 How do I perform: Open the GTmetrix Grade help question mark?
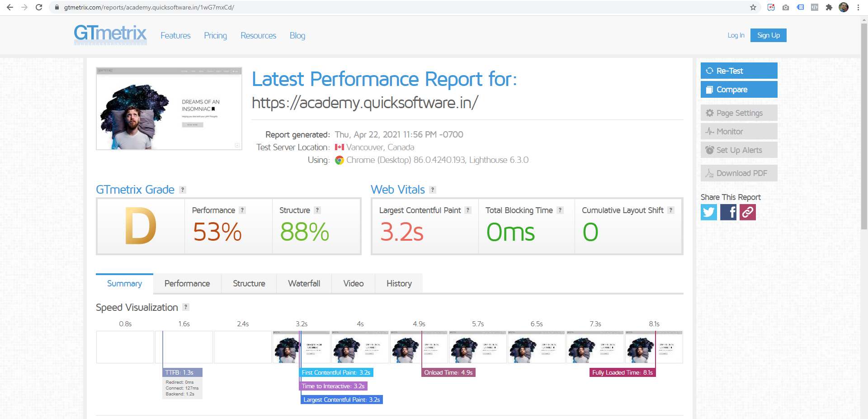coord(183,190)
